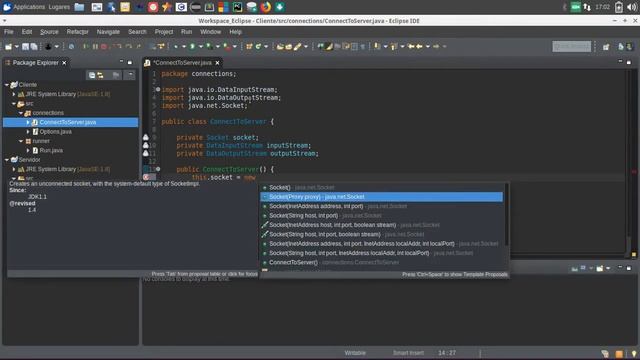The width and height of the screenshot is (640, 360).
Task: Open the Help menu
Action: pos(235,32)
